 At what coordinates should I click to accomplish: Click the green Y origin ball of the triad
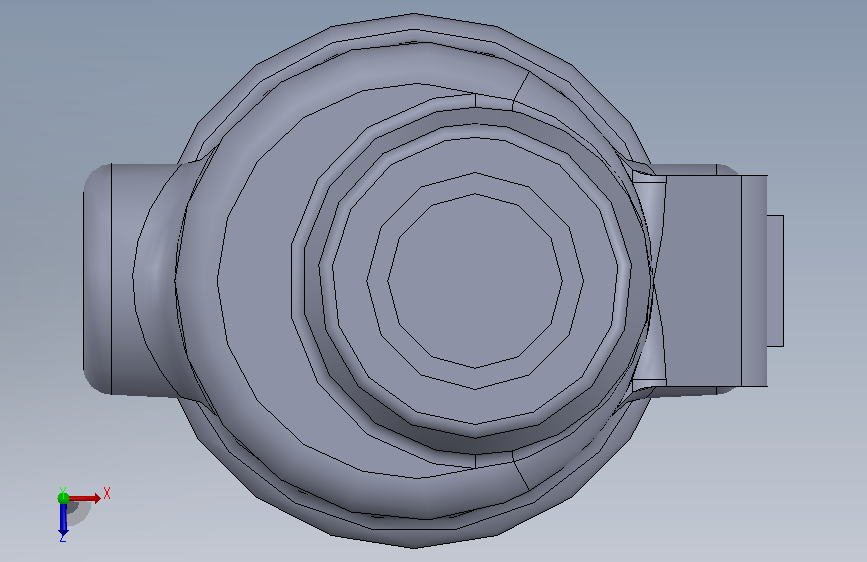63,498
